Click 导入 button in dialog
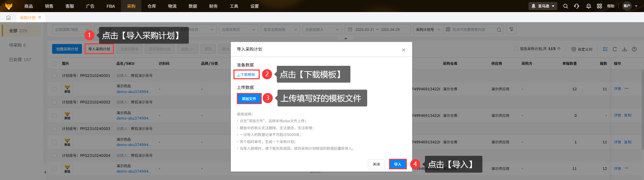The image size is (644, 180). tap(398, 164)
